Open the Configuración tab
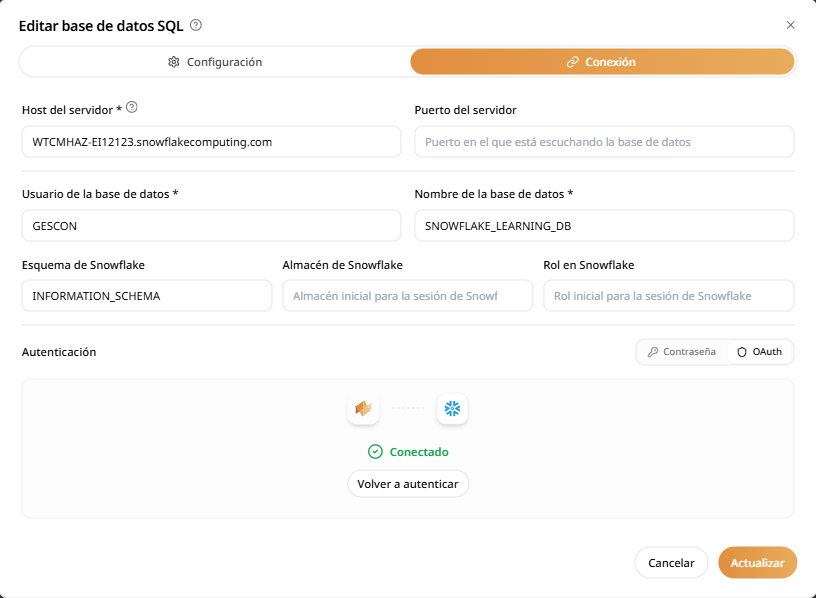Screen dimensions: 816x598 [x=214, y=62]
